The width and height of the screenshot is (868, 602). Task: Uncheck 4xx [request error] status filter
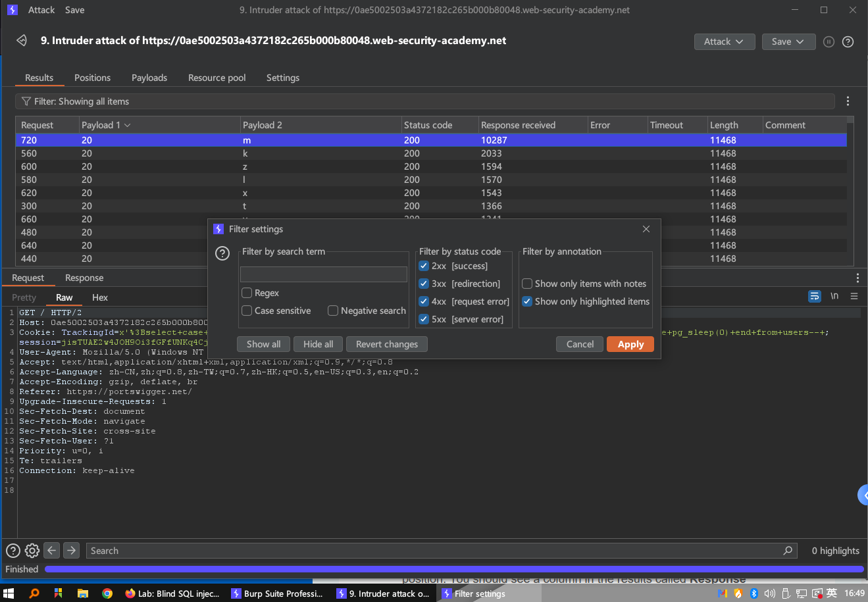tap(424, 301)
